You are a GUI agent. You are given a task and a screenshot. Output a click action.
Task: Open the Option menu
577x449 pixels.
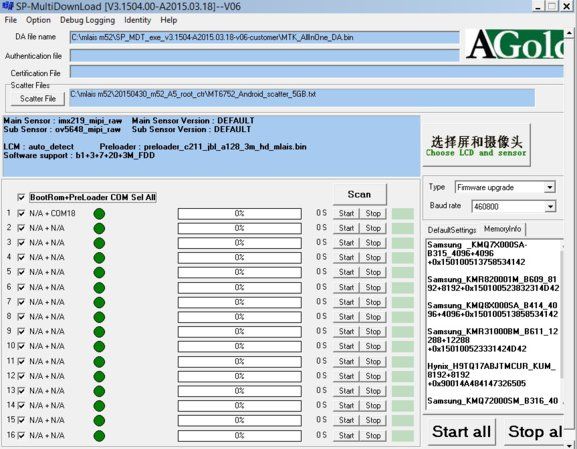pos(38,20)
